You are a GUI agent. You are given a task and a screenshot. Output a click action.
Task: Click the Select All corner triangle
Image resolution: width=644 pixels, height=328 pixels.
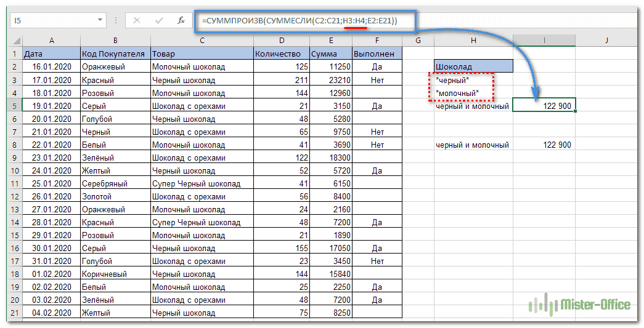click(15, 41)
